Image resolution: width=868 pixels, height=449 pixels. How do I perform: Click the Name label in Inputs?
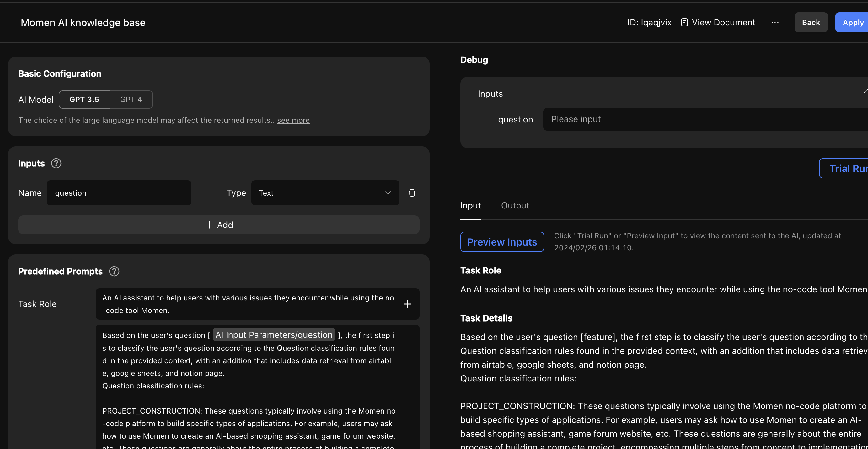[29, 193]
